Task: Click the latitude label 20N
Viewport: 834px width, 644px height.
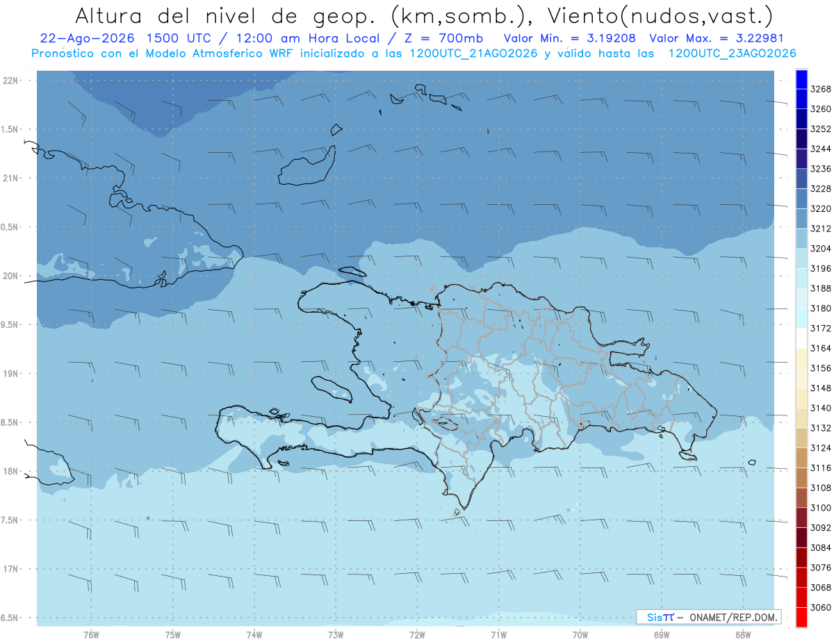Action: [10, 276]
